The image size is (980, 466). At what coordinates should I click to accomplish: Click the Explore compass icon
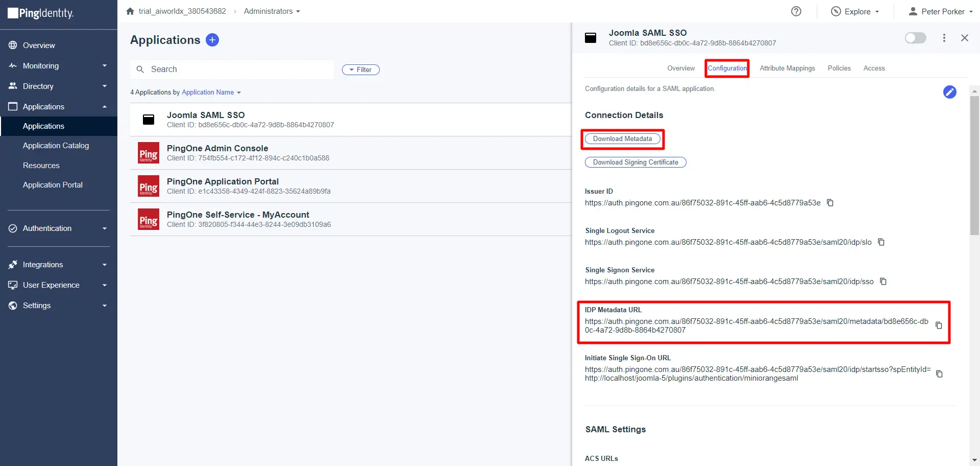pos(836,11)
